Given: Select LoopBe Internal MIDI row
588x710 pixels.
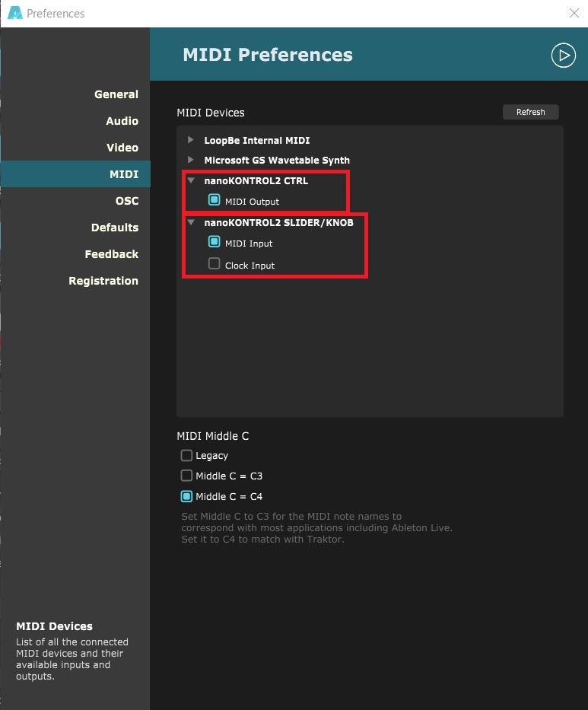Looking at the screenshot, I should 257,140.
